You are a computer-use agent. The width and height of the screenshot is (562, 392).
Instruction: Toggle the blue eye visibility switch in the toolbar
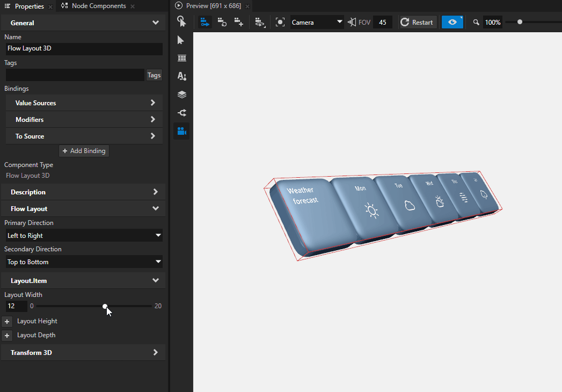point(452,22)
